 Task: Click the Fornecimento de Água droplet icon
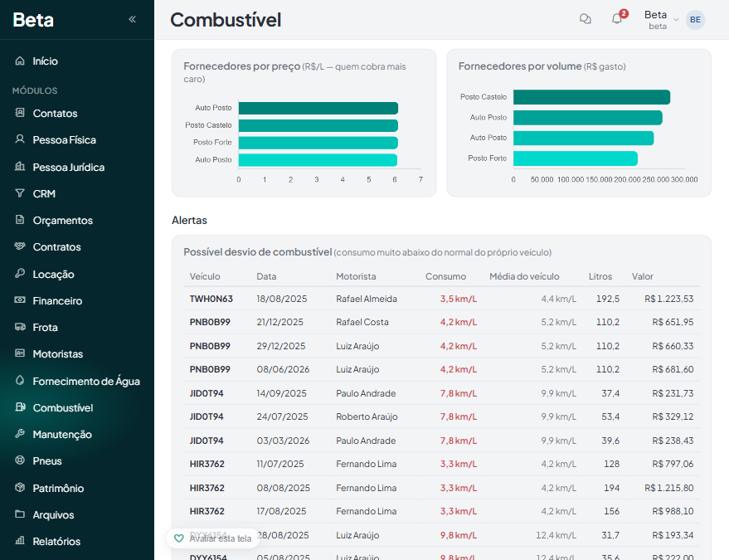click(x=20, y=381)
